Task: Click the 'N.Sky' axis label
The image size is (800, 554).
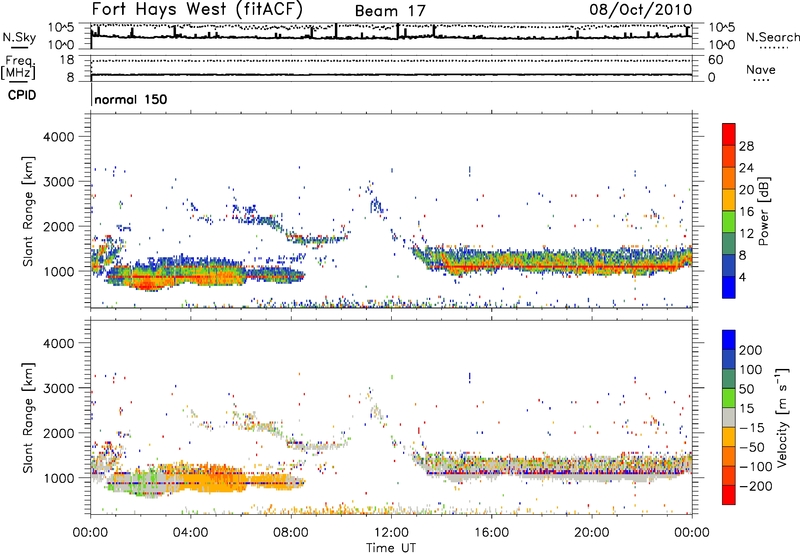Action: [19, 37]
